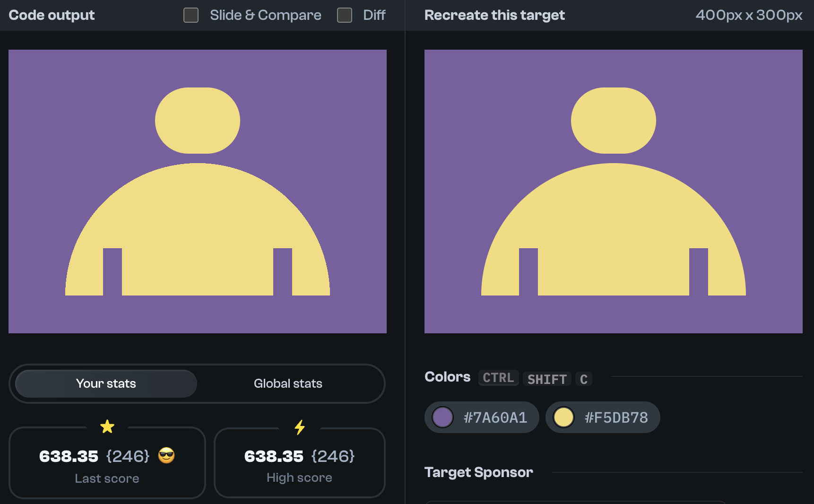The width and height of the screenshot is (814, 504).
Task: Click the sunglasses emoji next to Last score
Action: (x=166, y=456)
